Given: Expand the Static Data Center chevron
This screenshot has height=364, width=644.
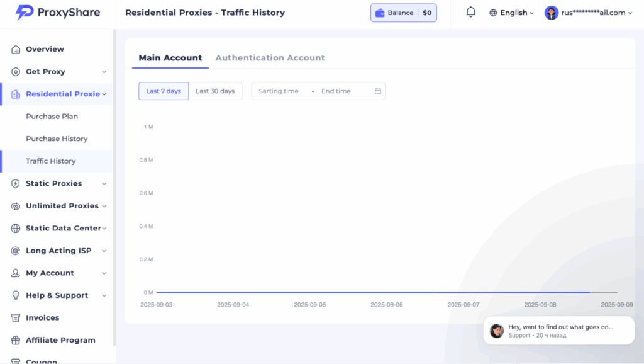Looking at the screenshot, I should [x=104, y=228].
